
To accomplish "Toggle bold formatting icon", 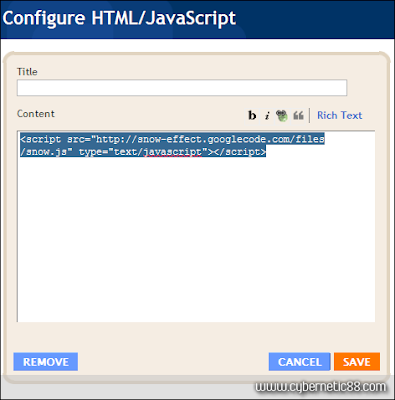I will tap(252, 115).
